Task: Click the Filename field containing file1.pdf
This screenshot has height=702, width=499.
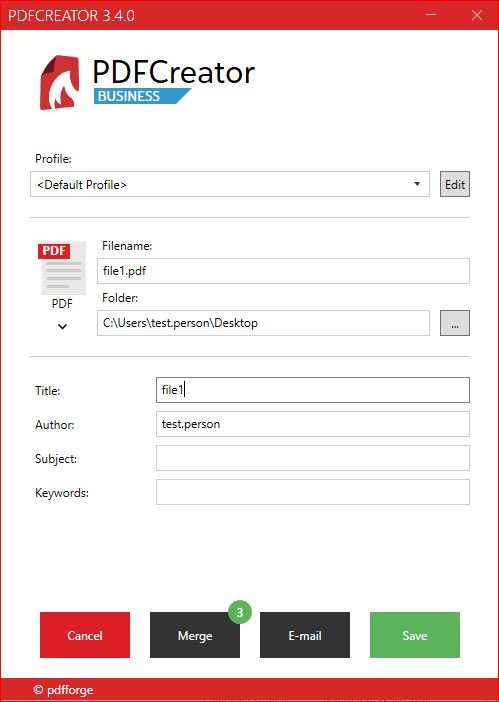Action: [x=283, y=271]
